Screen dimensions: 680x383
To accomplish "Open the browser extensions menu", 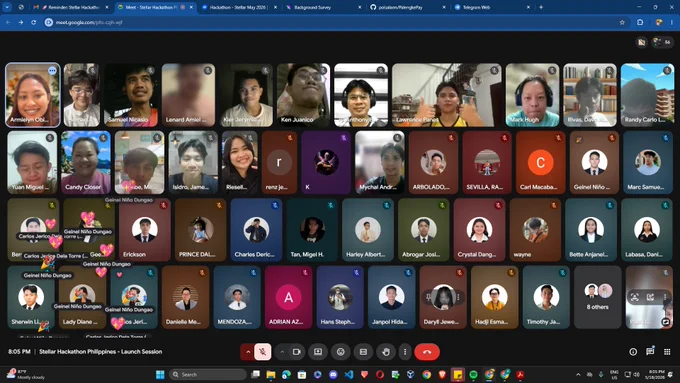I will 640,22.
